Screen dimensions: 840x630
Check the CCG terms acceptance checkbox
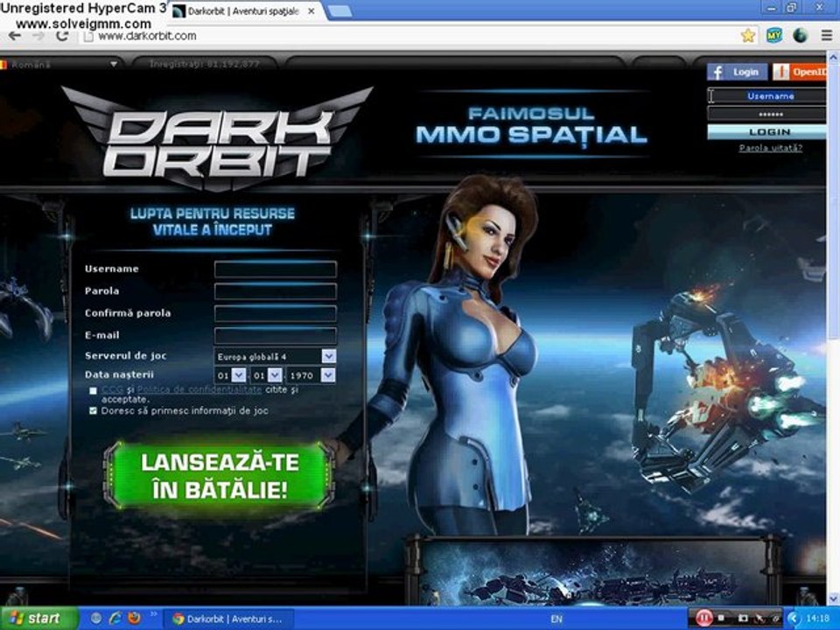pyautogui.click(x=94, y=391)
